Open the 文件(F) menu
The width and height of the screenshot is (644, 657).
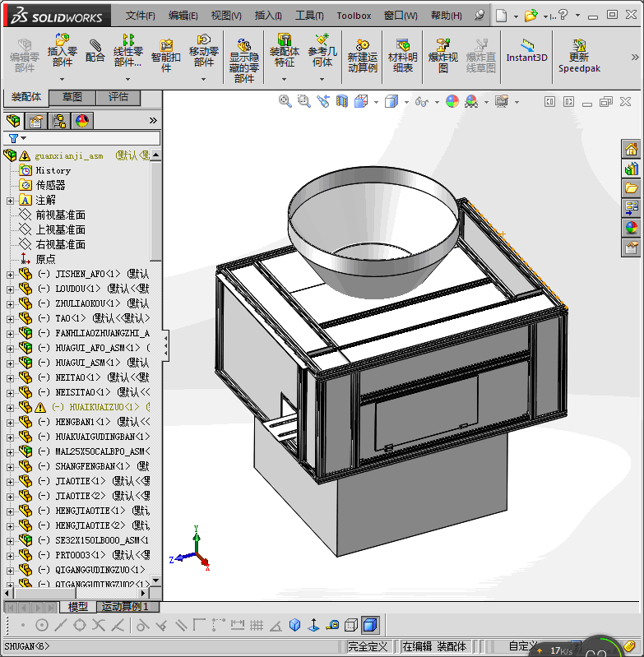click(140, 16)
